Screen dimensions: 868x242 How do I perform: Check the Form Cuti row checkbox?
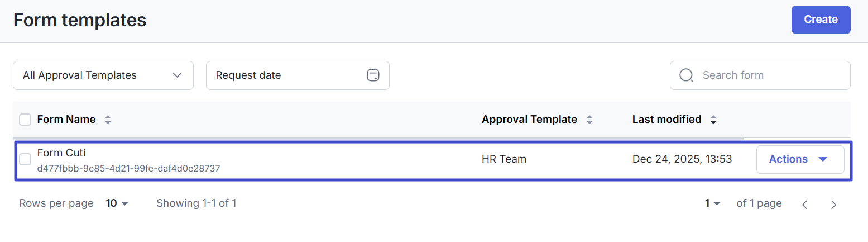pos(25,159)
